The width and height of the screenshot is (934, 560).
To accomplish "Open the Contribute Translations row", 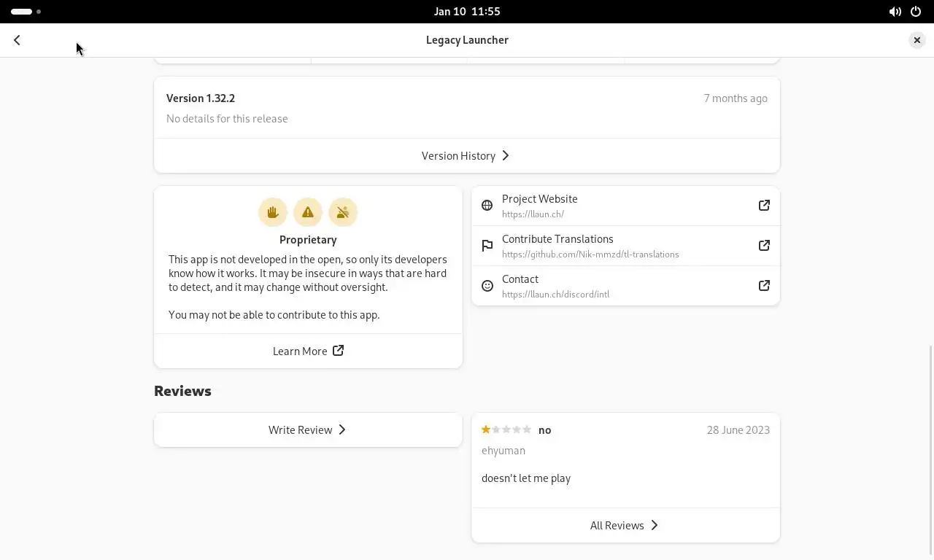I will tap(625, 246).
